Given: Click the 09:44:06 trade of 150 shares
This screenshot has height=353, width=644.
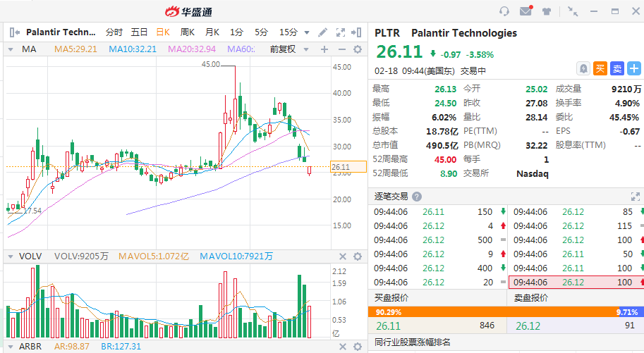Looking at the screenshot, I should click(x=439, y=212).
